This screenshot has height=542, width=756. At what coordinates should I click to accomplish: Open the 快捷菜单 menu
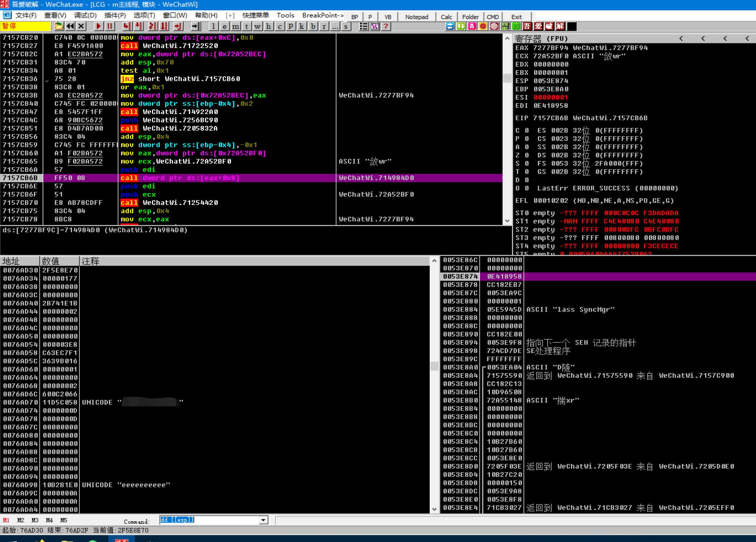pyautogui.click(x=256, y=15)
